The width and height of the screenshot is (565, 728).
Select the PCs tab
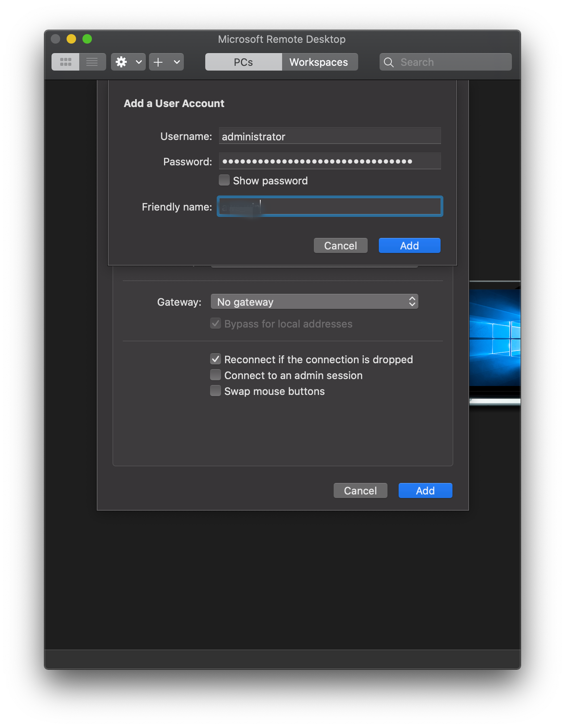(x=243, y=62)
